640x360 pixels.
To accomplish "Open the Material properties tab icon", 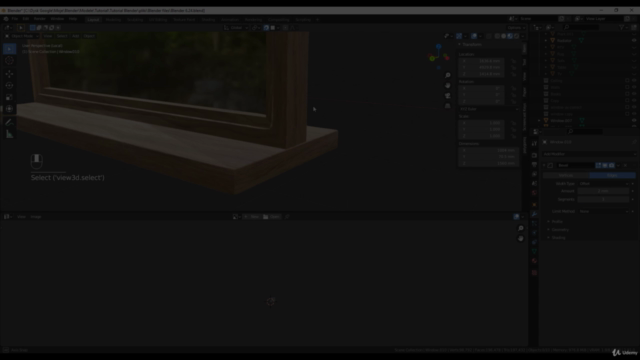I will pos(534,261).
